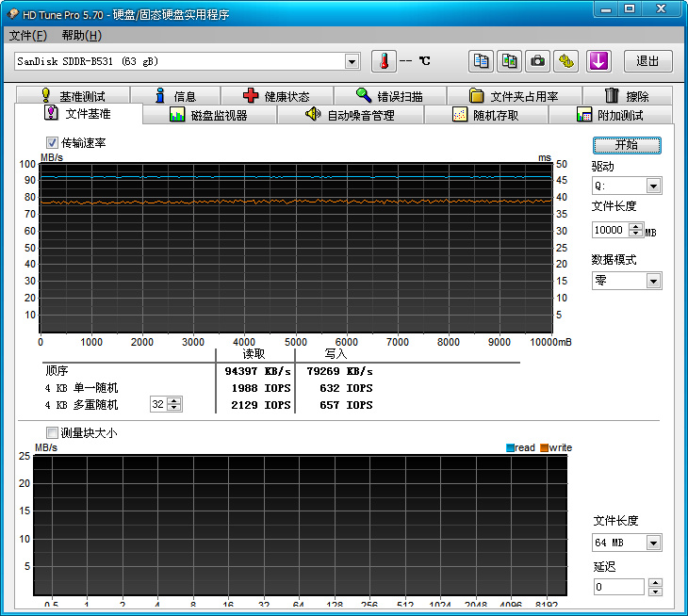Screen dimensions: 688x616
Task: Increase the 延迟 delay value spinner
Action: (655, 583)
